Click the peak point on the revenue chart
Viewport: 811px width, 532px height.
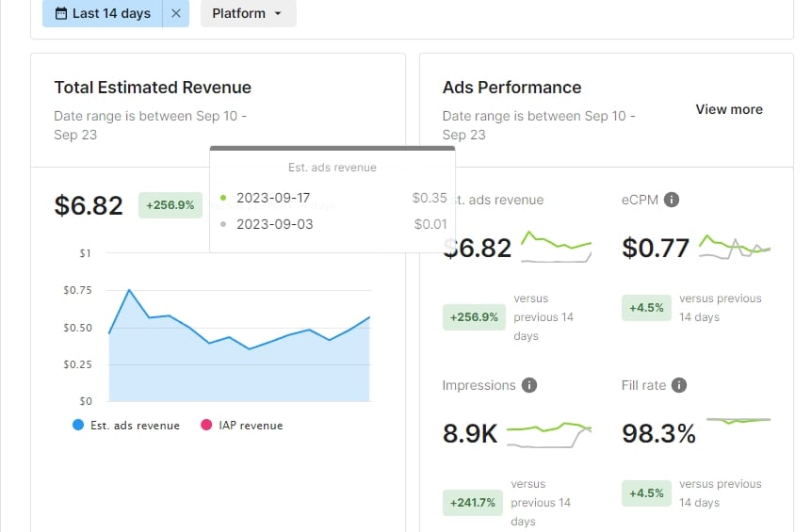point(129,290)
